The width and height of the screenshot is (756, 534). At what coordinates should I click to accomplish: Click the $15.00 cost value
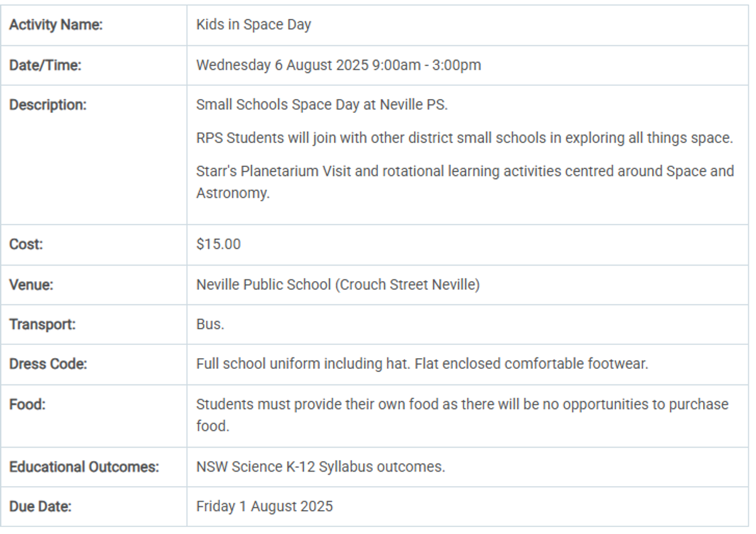point(218,244)
